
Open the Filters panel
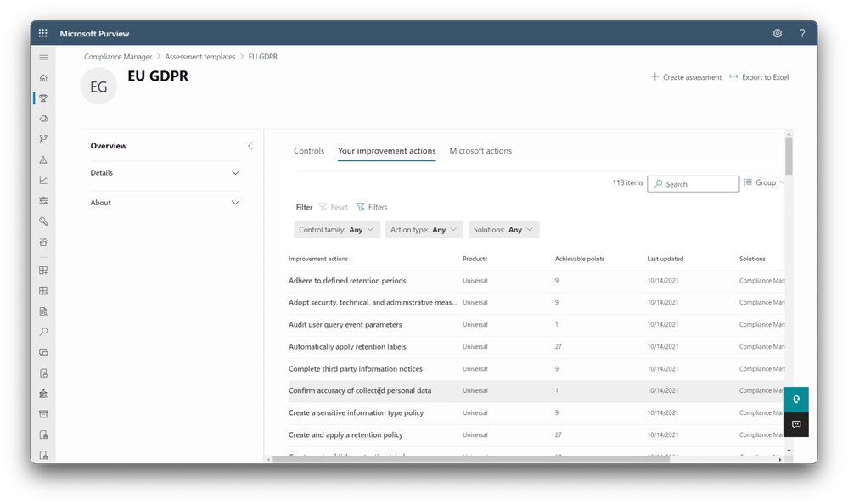pyautogui.click(x=372, y=207)
